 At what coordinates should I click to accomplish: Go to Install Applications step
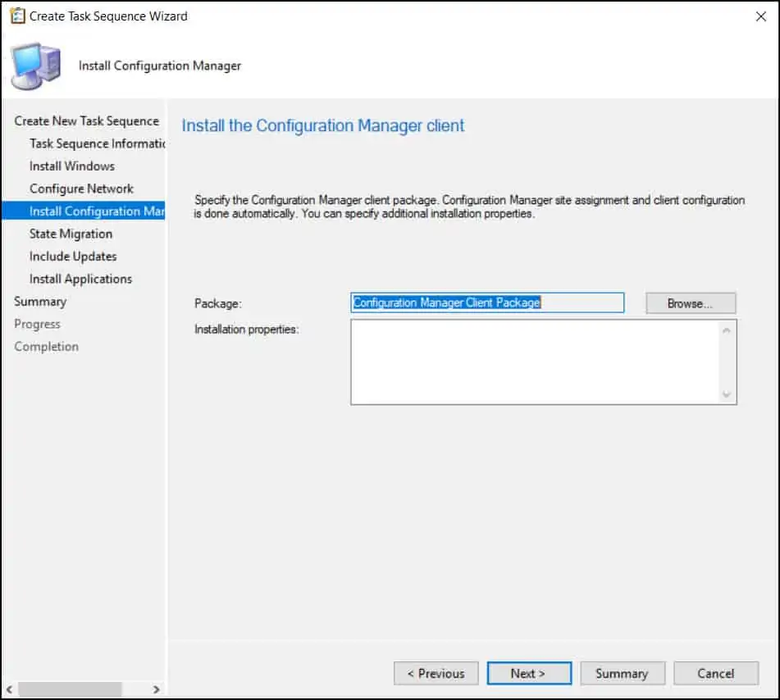(80, 279)
